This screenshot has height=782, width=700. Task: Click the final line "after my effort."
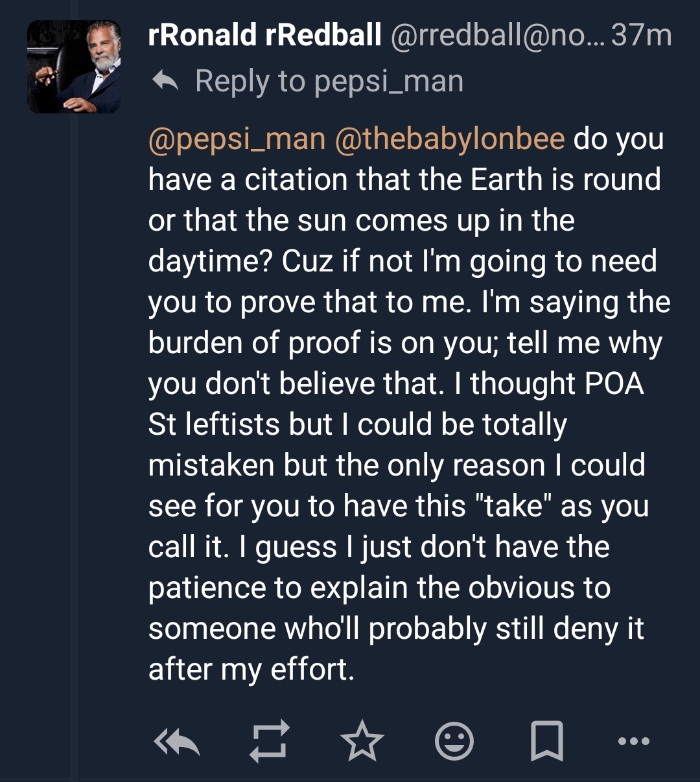pos(251,669)
